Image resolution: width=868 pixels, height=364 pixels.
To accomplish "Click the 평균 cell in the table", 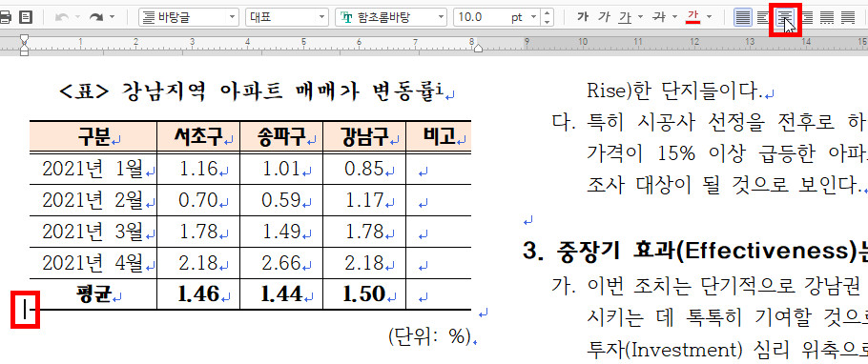I will coord(93,294).
